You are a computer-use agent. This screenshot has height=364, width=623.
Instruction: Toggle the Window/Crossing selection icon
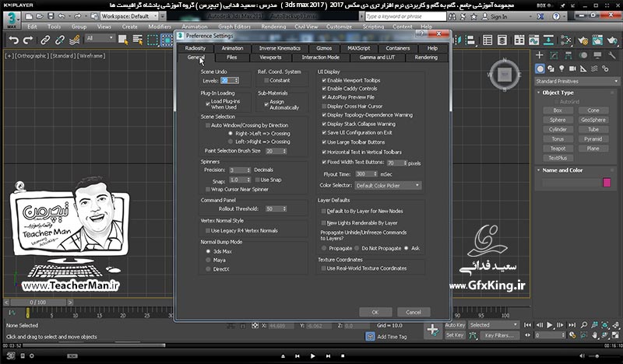tap(167, 40)
